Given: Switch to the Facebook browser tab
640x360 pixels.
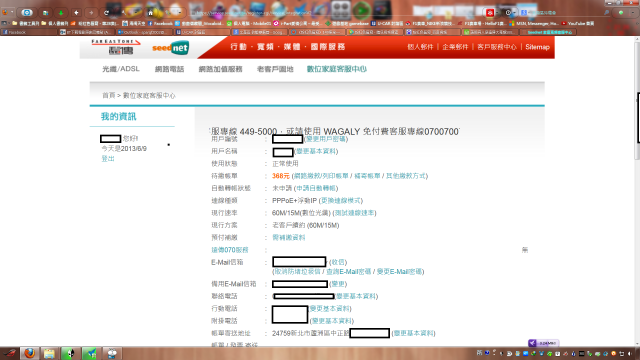Looking at the screenshot, I should pos(29,32).
